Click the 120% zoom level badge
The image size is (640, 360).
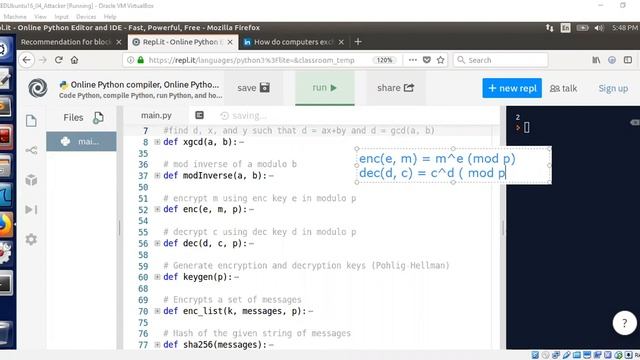384,60
